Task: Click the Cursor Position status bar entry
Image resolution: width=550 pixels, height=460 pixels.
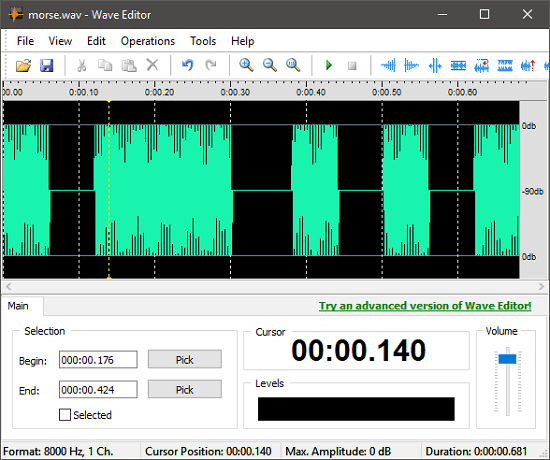Action: 208,451
